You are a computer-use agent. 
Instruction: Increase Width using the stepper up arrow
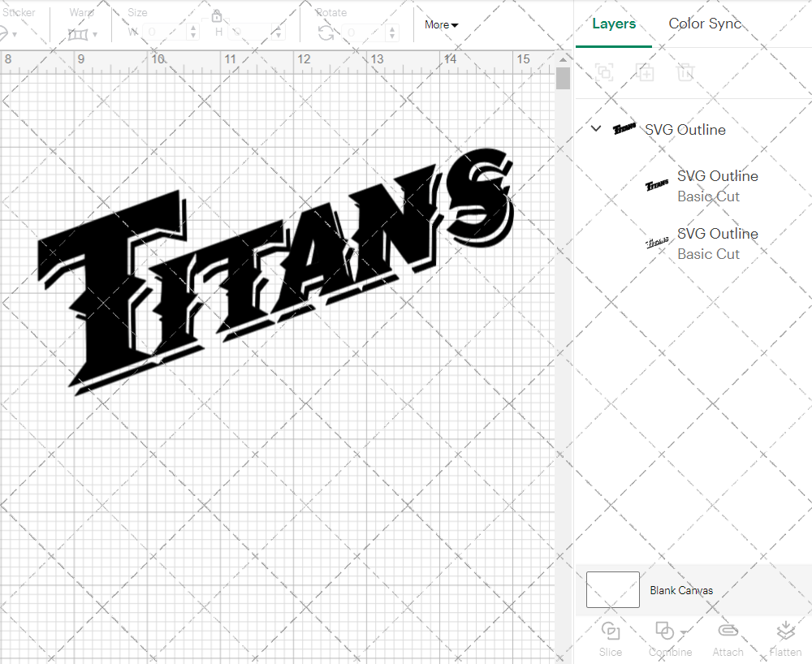pos(193,28)
